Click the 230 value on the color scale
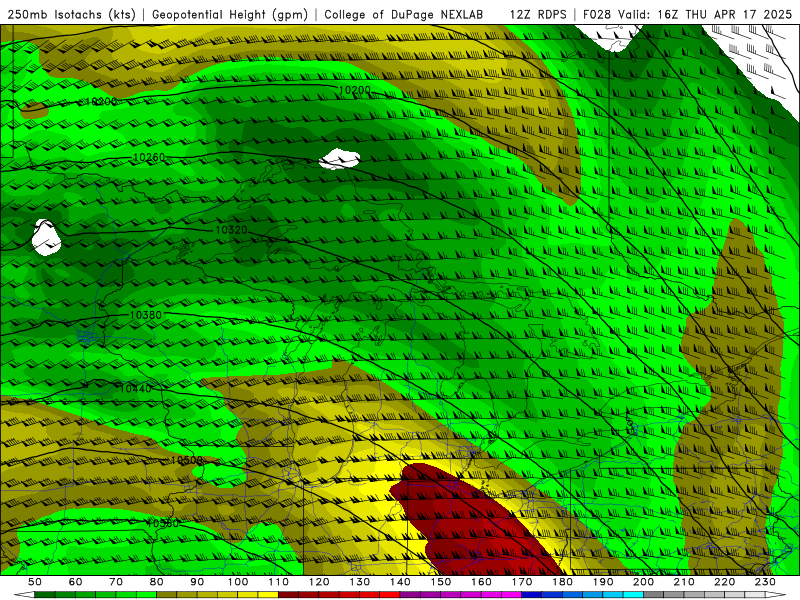The height and width of the screenshot is (600, 800). 765,582
